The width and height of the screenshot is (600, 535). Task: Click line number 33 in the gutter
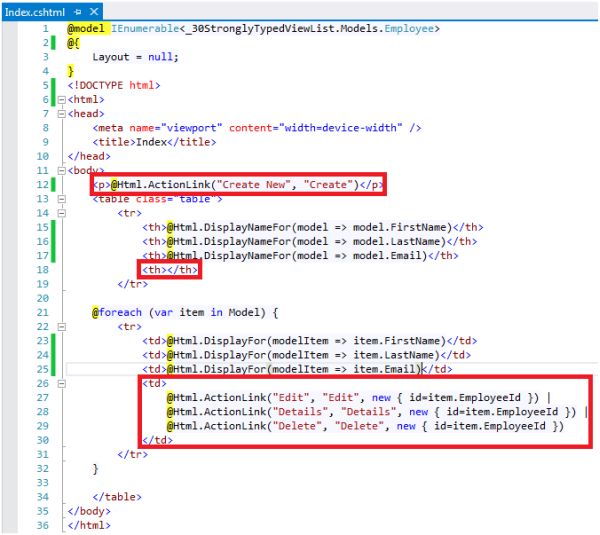[x=43, y=483]
